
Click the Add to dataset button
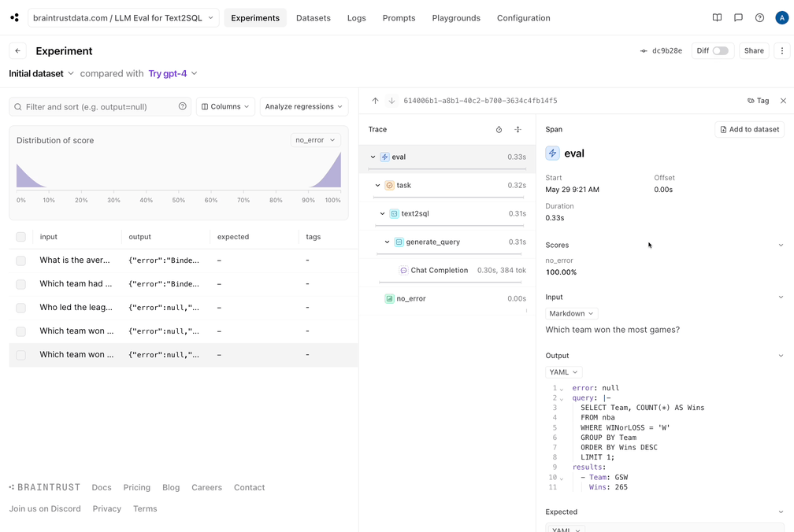point(749,129)
